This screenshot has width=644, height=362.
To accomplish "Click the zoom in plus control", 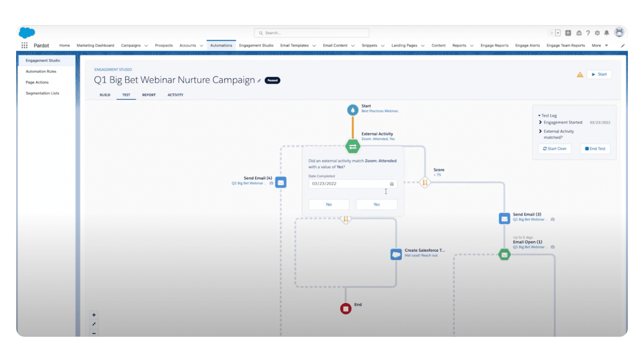I will (94, 315).
